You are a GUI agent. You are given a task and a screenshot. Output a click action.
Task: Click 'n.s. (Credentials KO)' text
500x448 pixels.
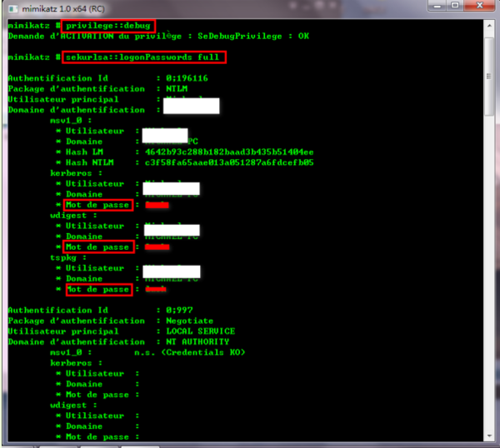coord(190,352)
